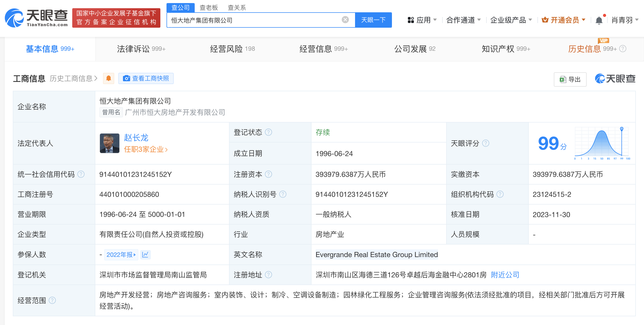The width and height of the screenshot is (644, 325).
Task: Open the chart icon next to 2022年报
Action: pyautogui.click(x=145, y=255)
